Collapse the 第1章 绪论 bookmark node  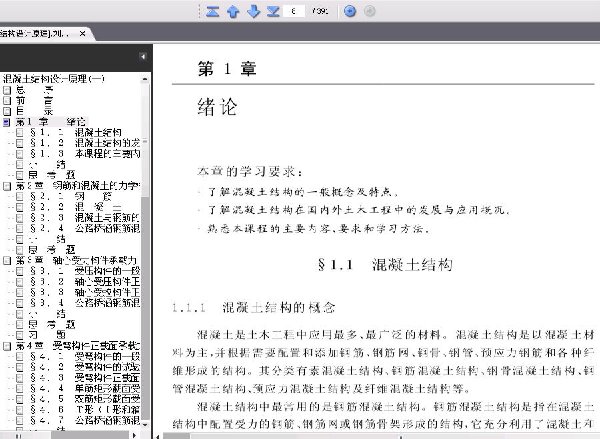(7, 122)
